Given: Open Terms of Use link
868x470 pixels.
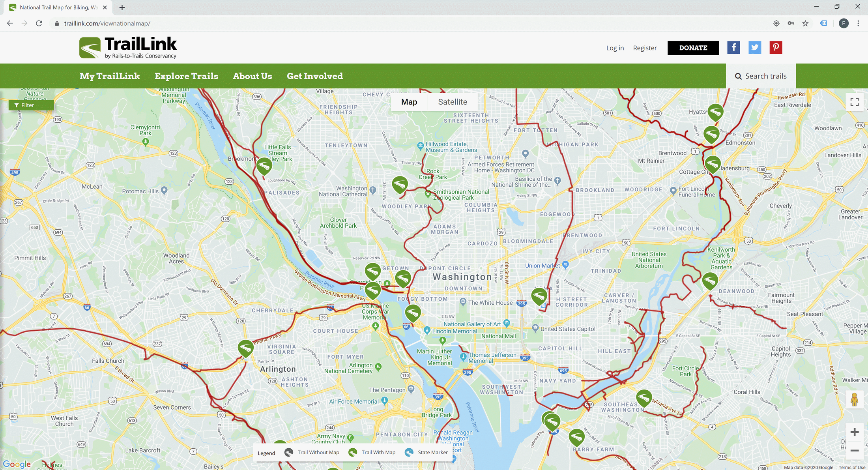Looking at the screenshot, I should (852, 467).
